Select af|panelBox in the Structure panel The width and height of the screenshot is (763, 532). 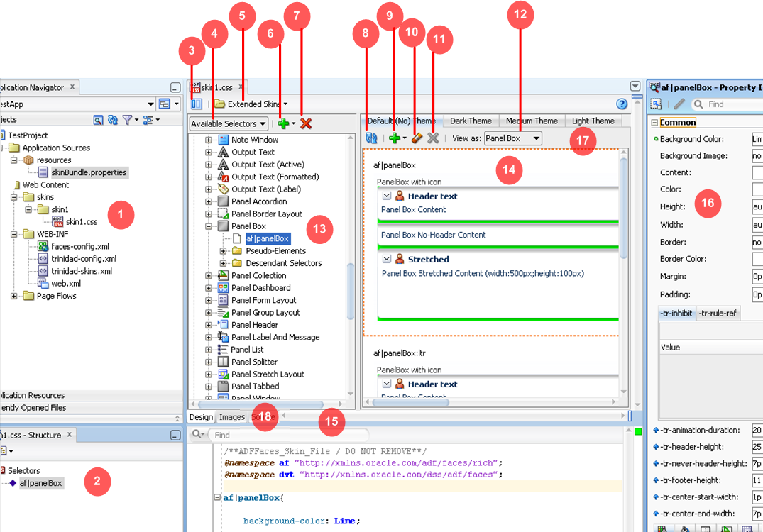point(43,482)
